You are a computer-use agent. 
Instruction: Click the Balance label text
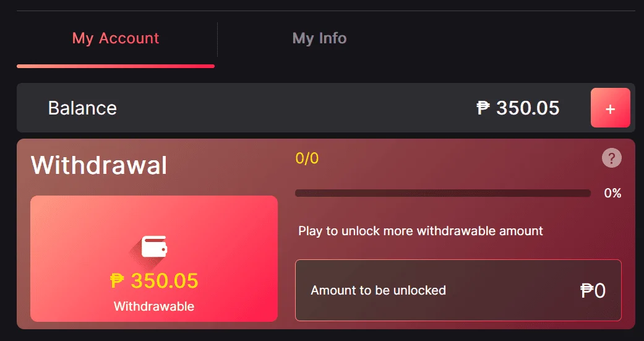(82, 108)
